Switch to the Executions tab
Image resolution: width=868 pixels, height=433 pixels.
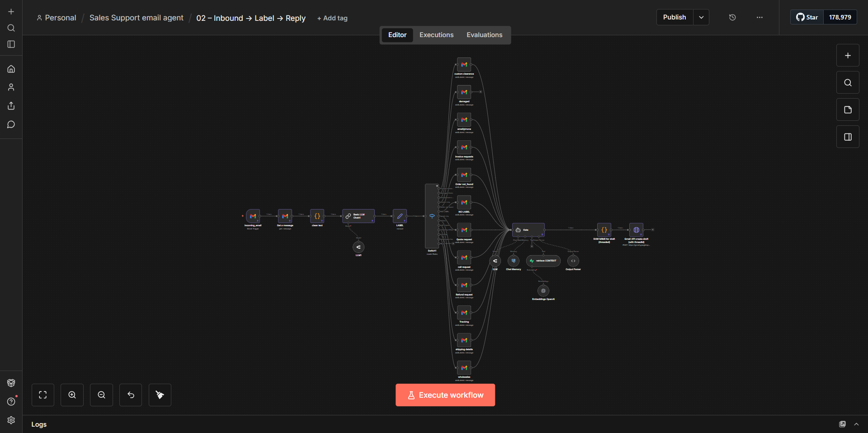pyautogui.click(x=436, y=35)
